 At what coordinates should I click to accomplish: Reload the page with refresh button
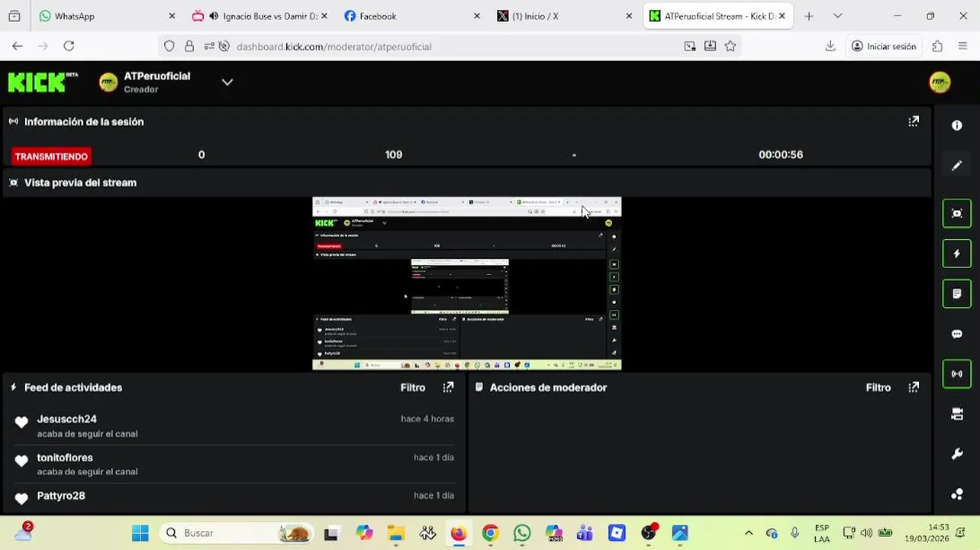pos(69,46)
